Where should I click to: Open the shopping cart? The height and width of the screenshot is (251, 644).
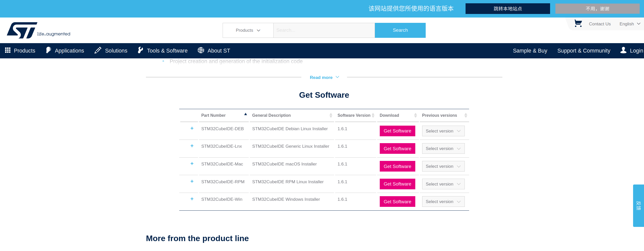[578, 23]
